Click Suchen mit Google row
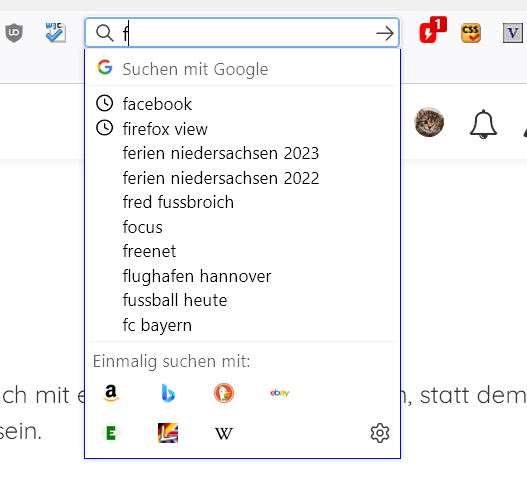 (242, 69)
